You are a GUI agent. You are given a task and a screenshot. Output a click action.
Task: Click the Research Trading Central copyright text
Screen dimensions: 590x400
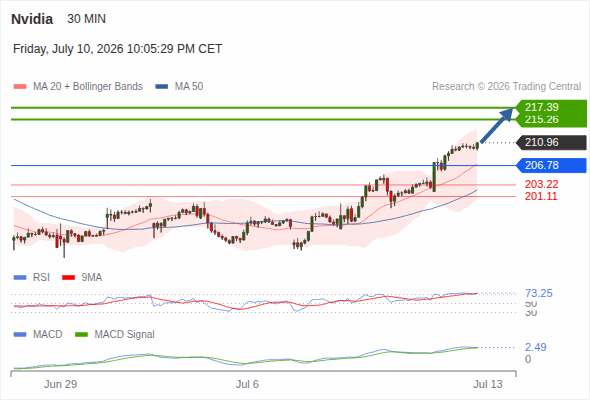(x=506, y=87)
